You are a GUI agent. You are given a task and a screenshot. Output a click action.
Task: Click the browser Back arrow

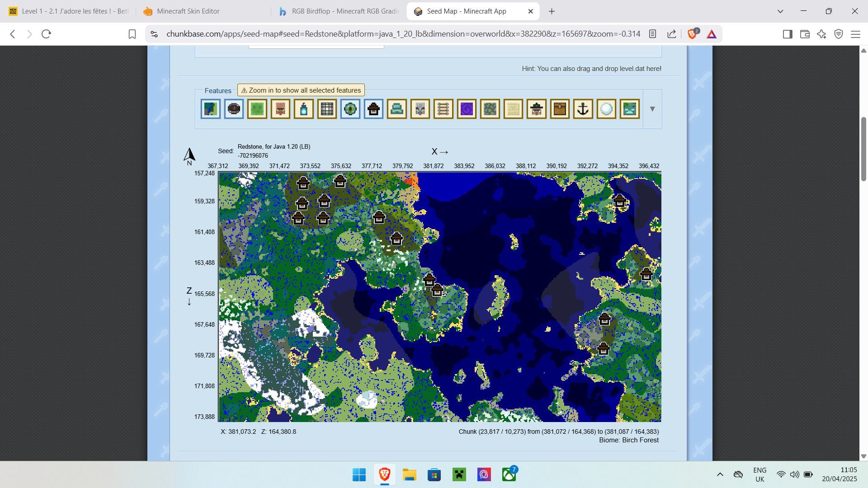click(x=13, y=34)
